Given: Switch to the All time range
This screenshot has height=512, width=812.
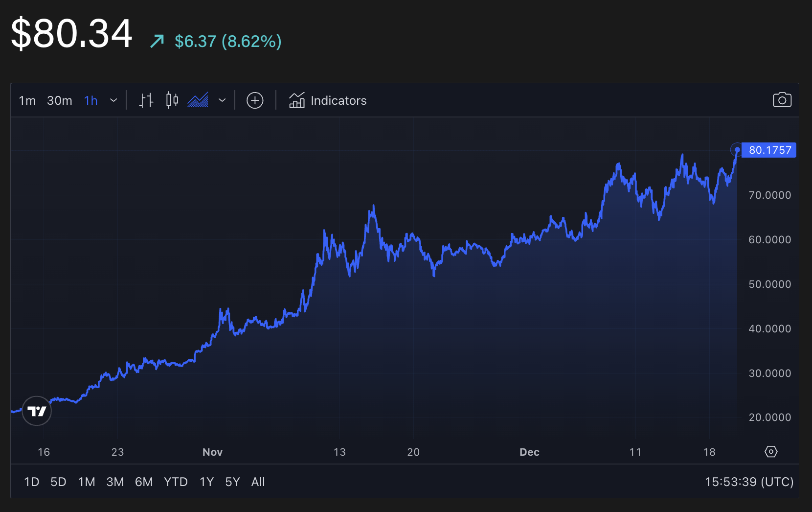Looking at the screenshot, I should [258, 482].
